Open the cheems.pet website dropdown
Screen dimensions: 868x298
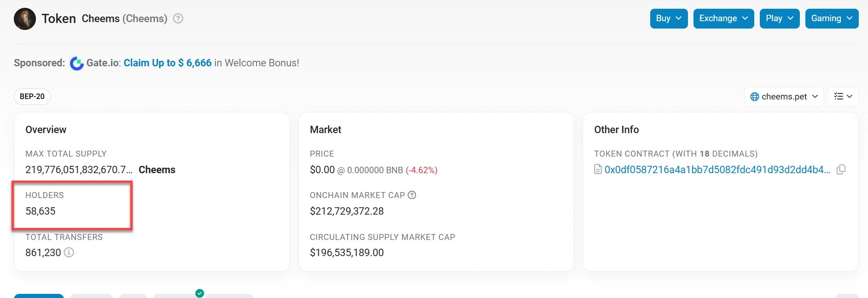[784, 97]
